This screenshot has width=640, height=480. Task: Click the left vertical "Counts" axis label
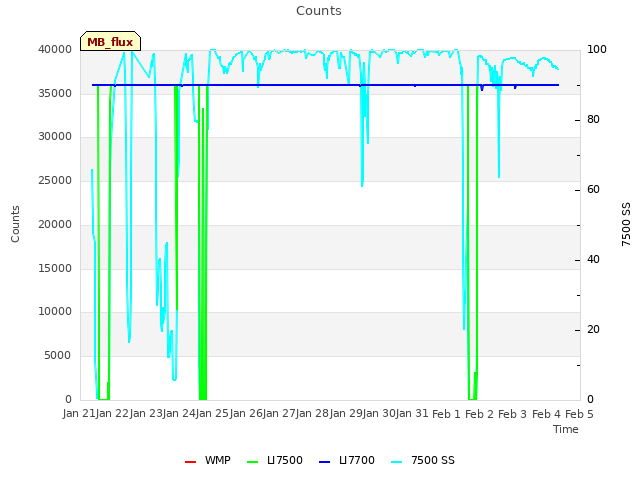pos(15,224)
